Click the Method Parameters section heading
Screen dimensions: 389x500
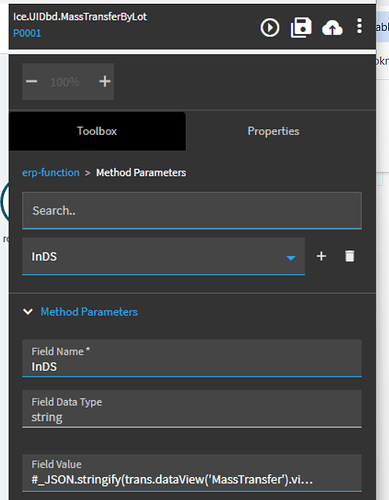[x=89, y=312]
